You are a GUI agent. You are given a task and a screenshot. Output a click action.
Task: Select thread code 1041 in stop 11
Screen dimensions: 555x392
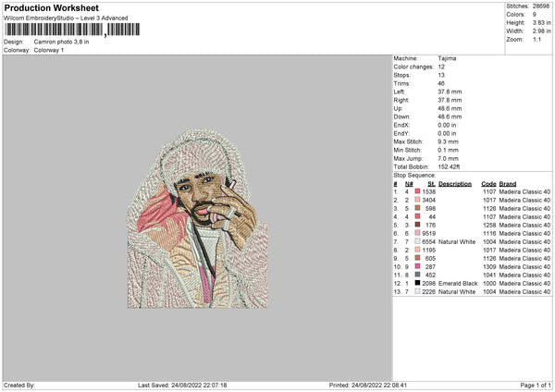coord(489,275)
